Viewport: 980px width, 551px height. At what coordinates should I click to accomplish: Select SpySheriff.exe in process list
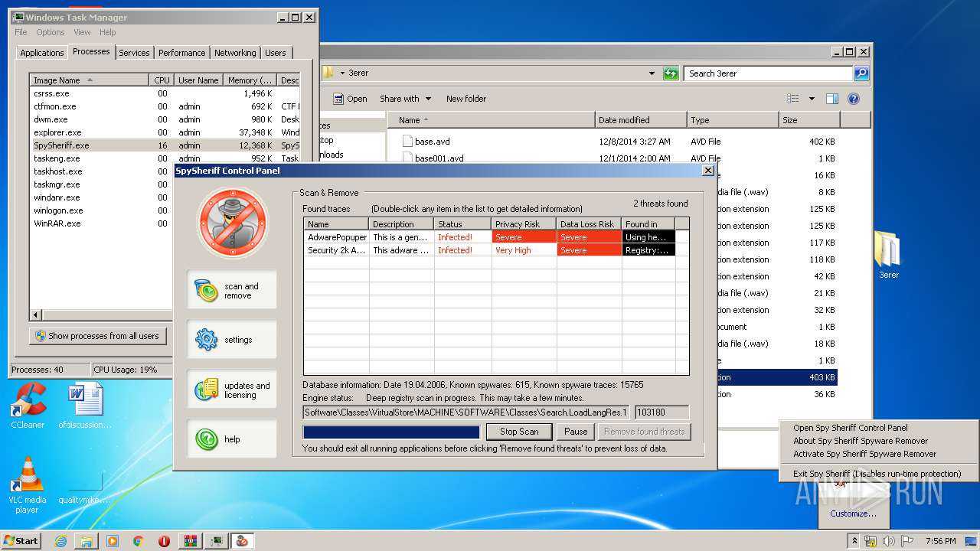tap(165, 145)
